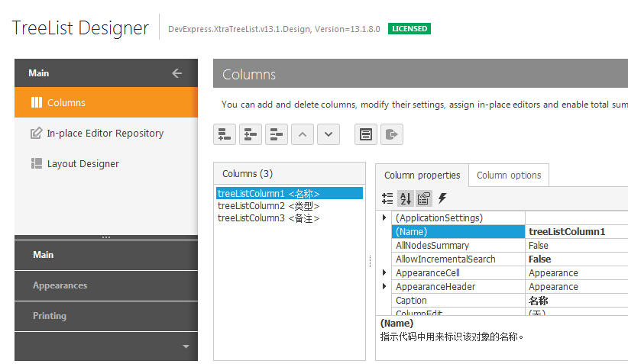Click the Add column toolbar icon
Screen dimensions: 628x364
pyautogui.click(x=225, y=134)
